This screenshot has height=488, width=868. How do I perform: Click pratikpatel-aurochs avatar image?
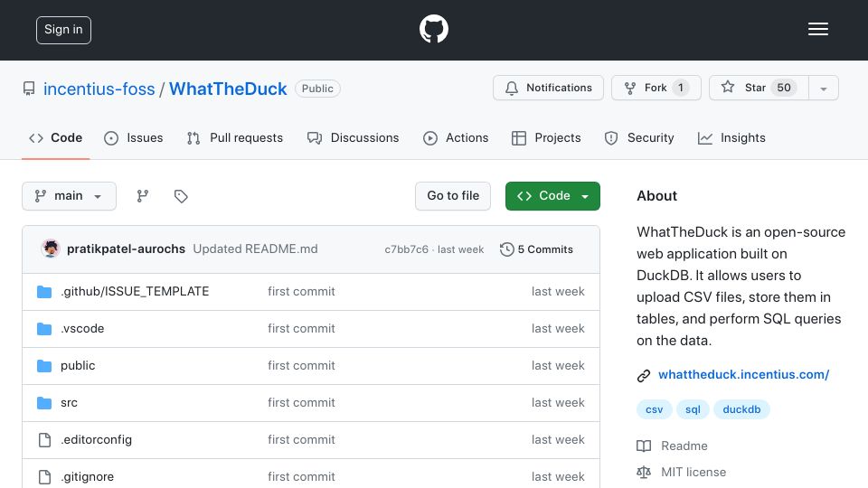pyautogui.click(x=51, y=249)
